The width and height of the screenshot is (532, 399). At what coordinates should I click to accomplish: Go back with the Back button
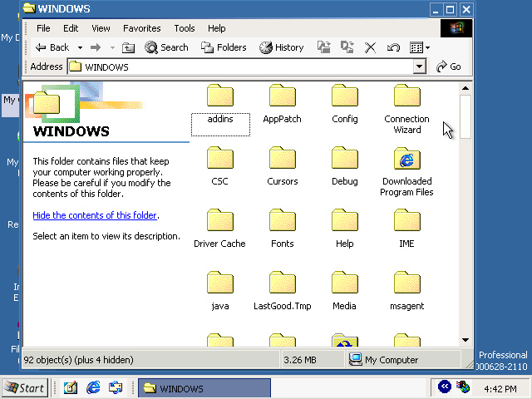pos(52,47)
